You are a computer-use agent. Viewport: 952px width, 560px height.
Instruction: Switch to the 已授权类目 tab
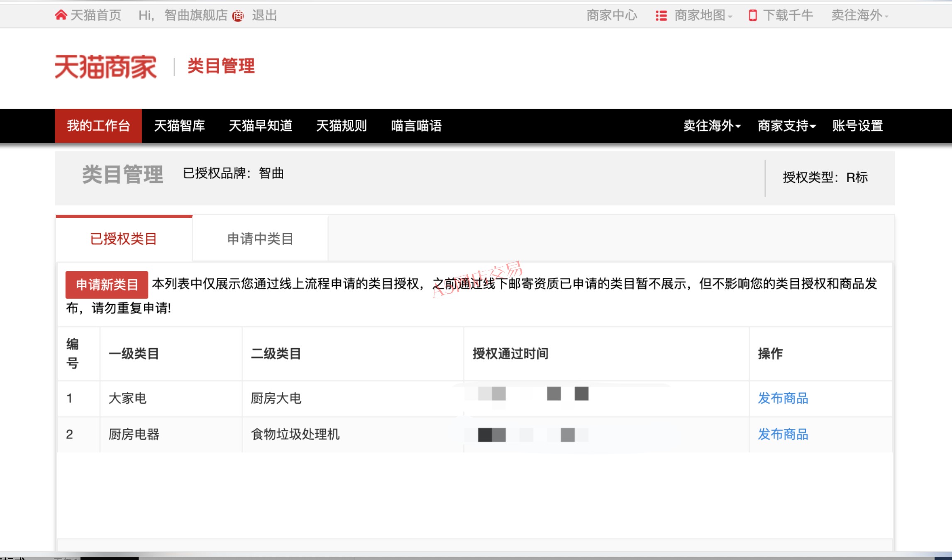click(124, 239)
